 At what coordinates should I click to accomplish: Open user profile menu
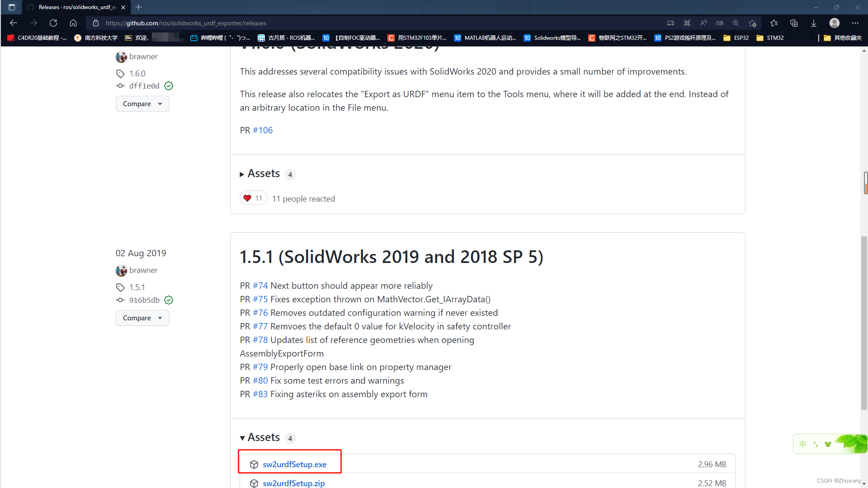(x=835, y=23)
